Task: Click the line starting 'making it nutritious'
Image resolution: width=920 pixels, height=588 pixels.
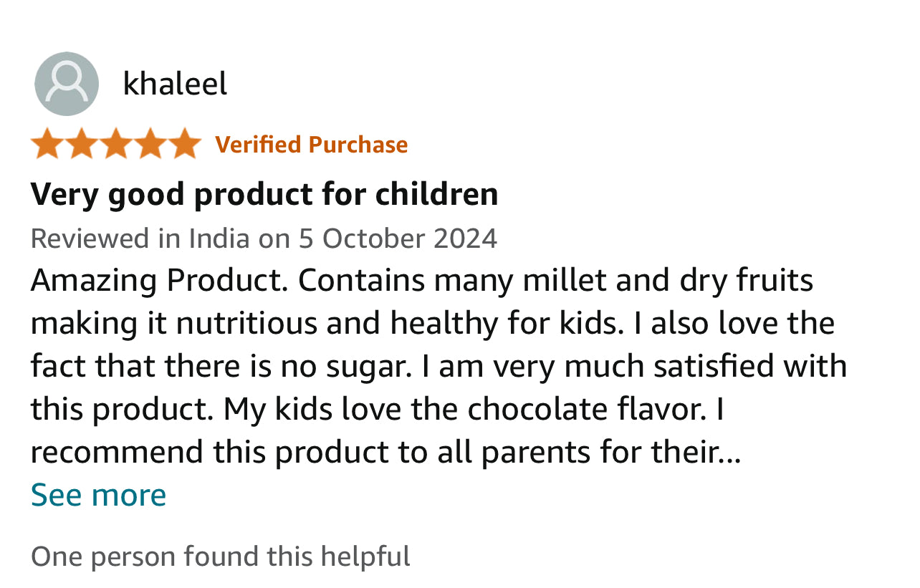Action: tap(433, 324)
